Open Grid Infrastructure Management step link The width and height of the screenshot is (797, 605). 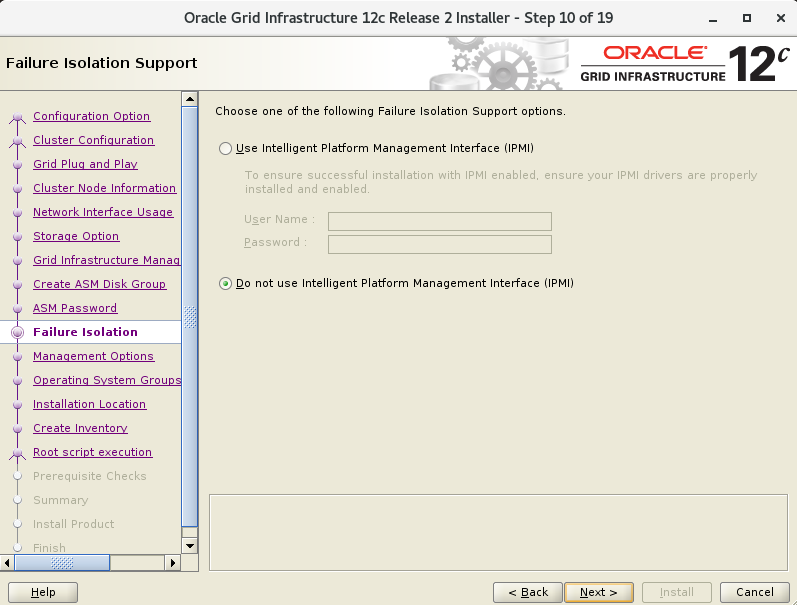tap(107, 260)
